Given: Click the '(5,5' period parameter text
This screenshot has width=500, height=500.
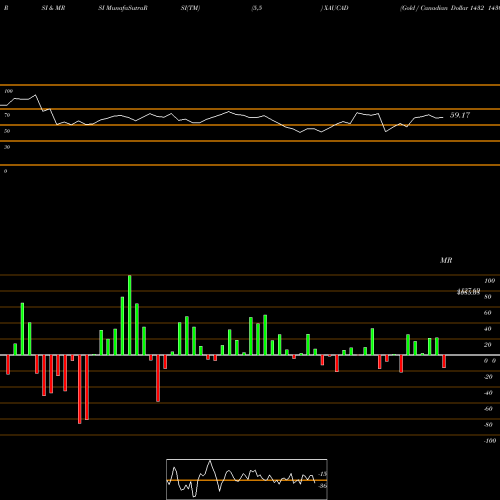Looking at the screenshot, I should [257, 8].
